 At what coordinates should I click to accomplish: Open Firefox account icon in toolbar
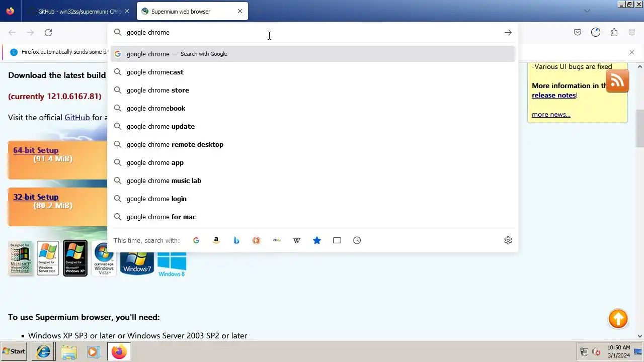click(596, 32)
